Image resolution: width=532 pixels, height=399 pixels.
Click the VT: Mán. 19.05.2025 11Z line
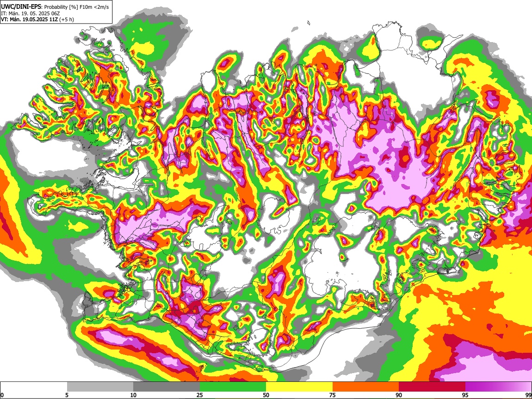(29, 19)
